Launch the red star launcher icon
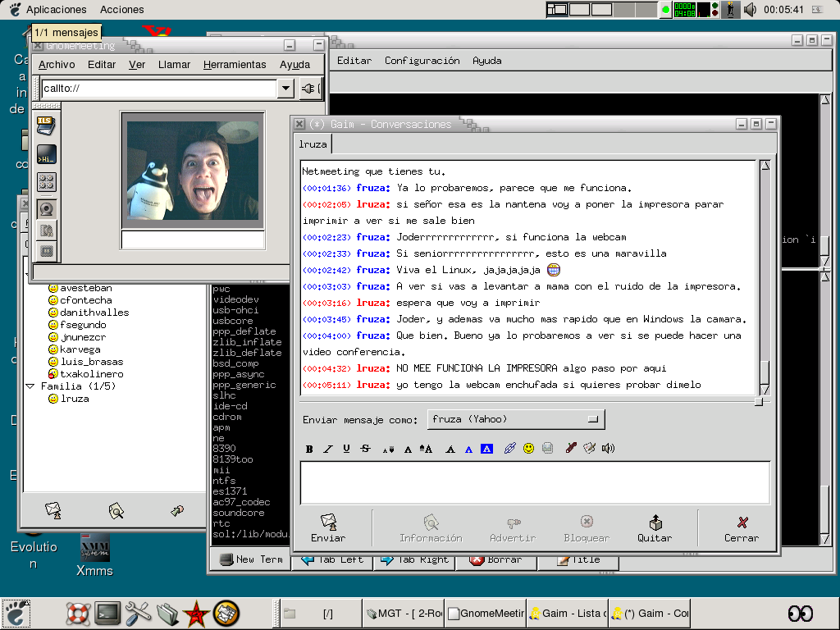Viewport: 840px width, 630px height. pyautogui.click(x=196, y=614)
